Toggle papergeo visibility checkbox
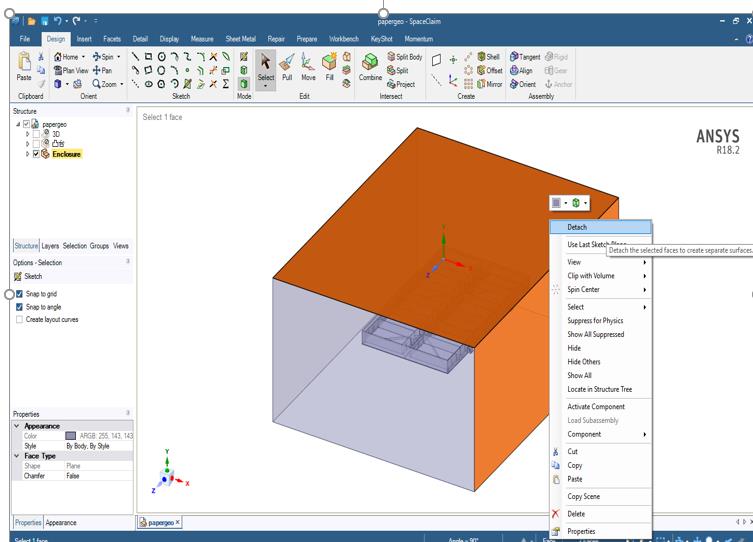The image size is (753, 542). pyautogui.click(x=26, y=124)
